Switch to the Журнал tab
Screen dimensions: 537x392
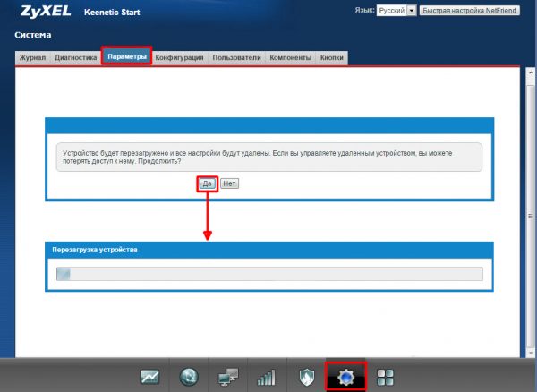[32, 57]
